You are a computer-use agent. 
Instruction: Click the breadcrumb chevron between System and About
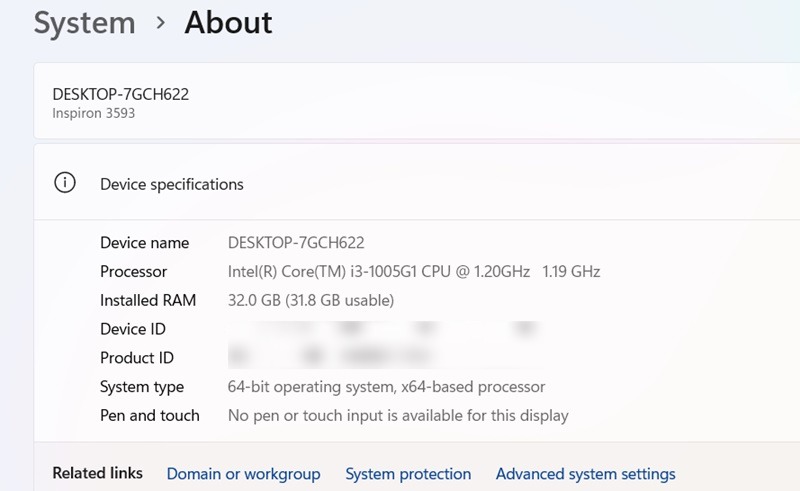click(x=161, y=23)
